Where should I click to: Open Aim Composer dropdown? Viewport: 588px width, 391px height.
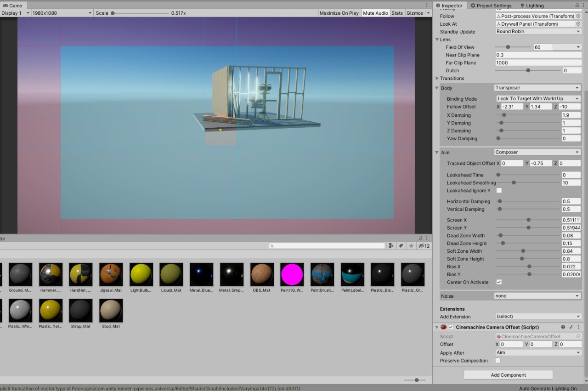coord(537,152)
